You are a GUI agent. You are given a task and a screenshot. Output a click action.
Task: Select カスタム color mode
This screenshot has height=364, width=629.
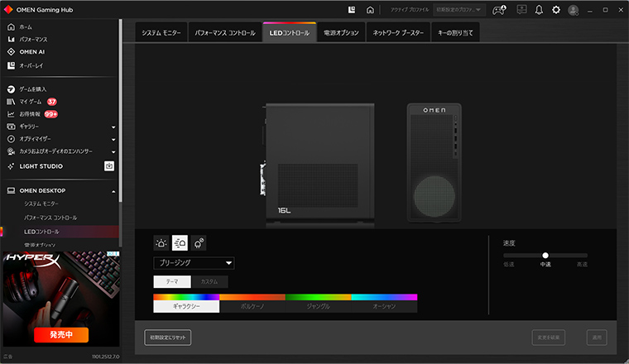209,281
